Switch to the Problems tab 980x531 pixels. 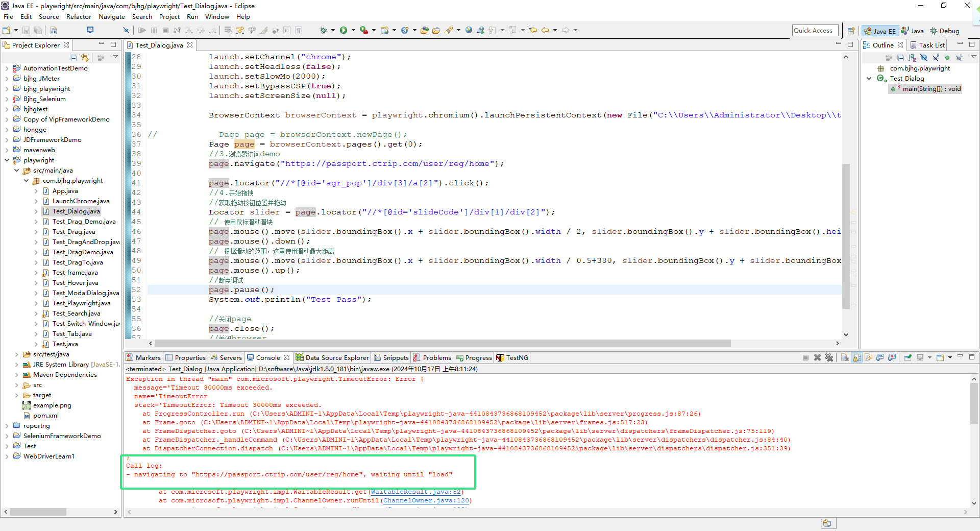click(436, 358)
